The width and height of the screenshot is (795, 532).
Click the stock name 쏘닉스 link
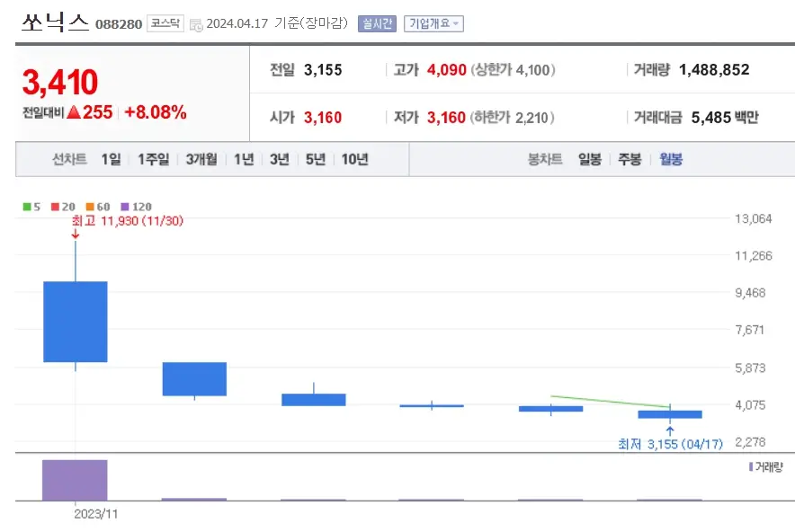[x=54, y=22]
